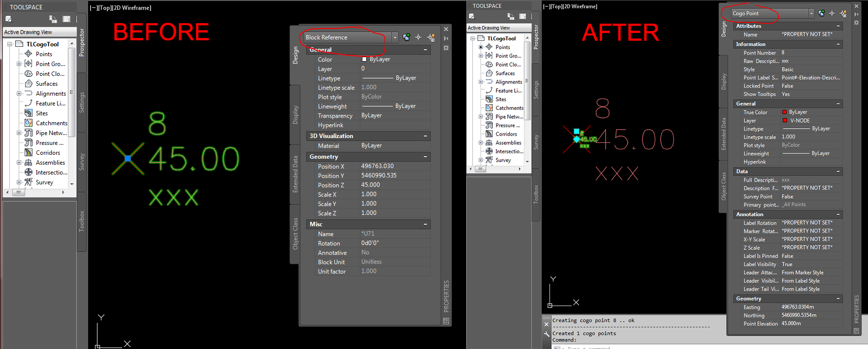Select Sites icon in BEFORE toolspace tree
868x349 pixels.
29,113
